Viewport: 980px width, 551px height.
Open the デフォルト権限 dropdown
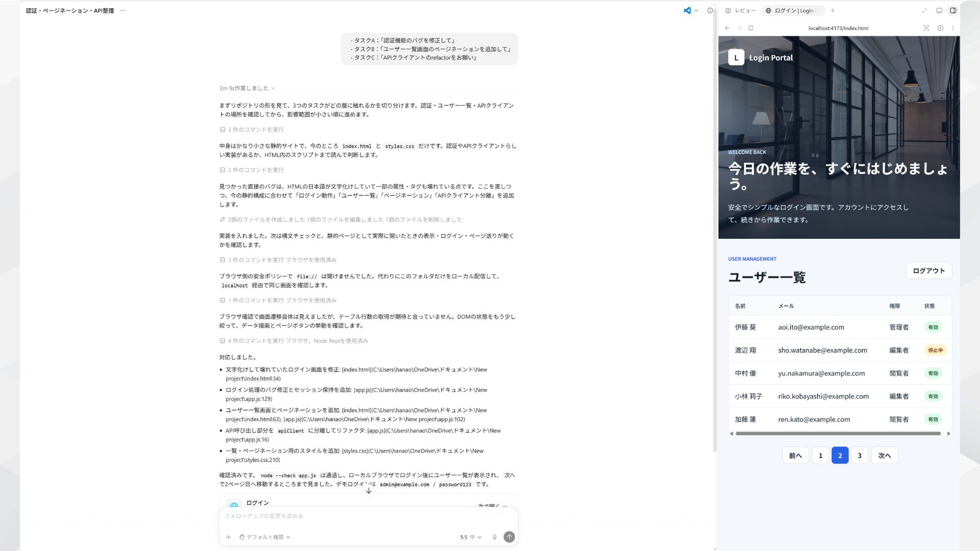pos(264,537)
